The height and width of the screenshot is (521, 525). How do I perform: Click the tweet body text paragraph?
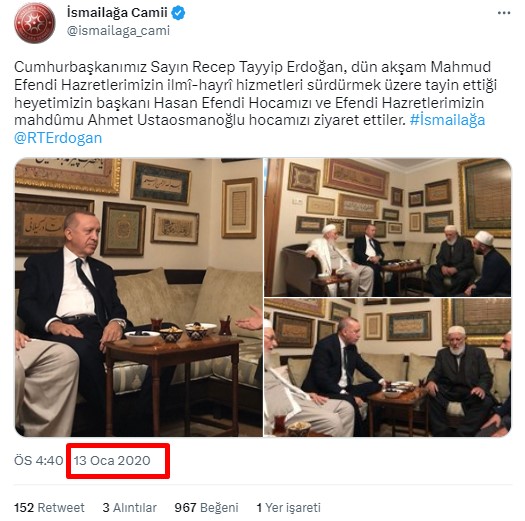point(255,102)
